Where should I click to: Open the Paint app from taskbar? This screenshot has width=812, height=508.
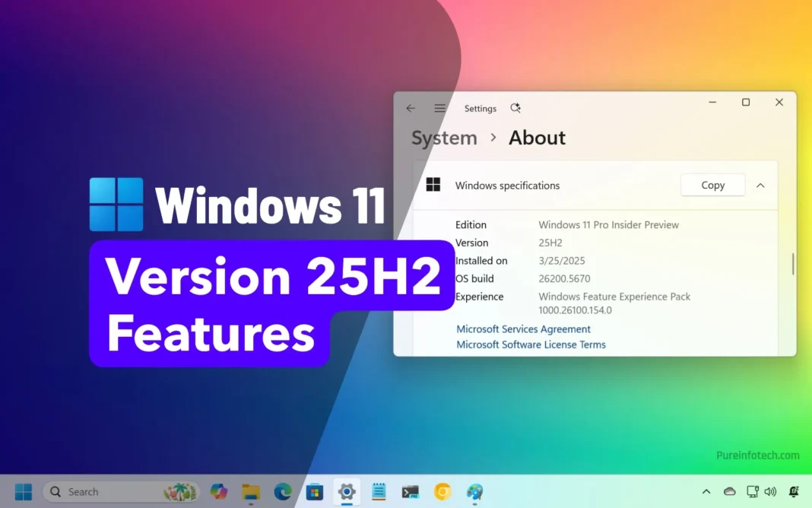(x=474, y=492)
